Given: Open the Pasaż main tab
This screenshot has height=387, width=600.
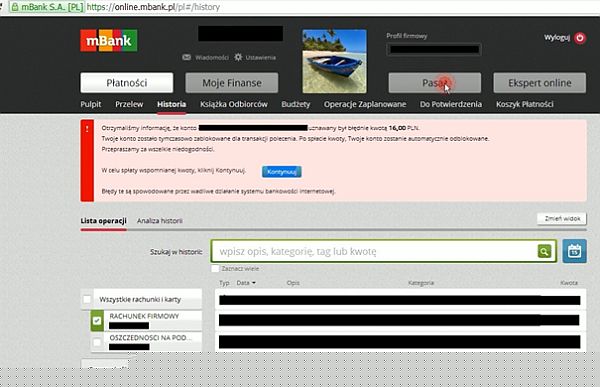Looking at the screenshot, I should [x=435, y=83].
